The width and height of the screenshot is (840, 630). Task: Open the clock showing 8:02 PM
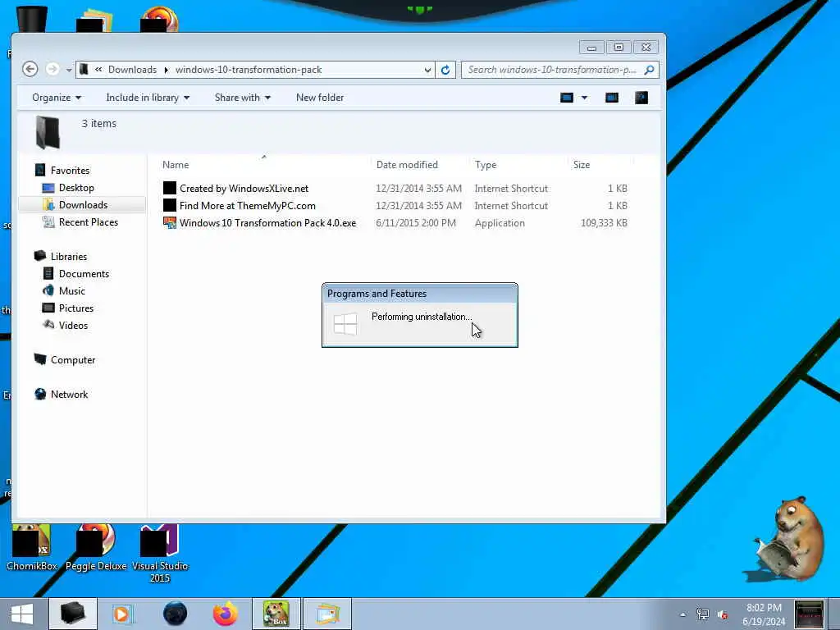pos(764,614)
